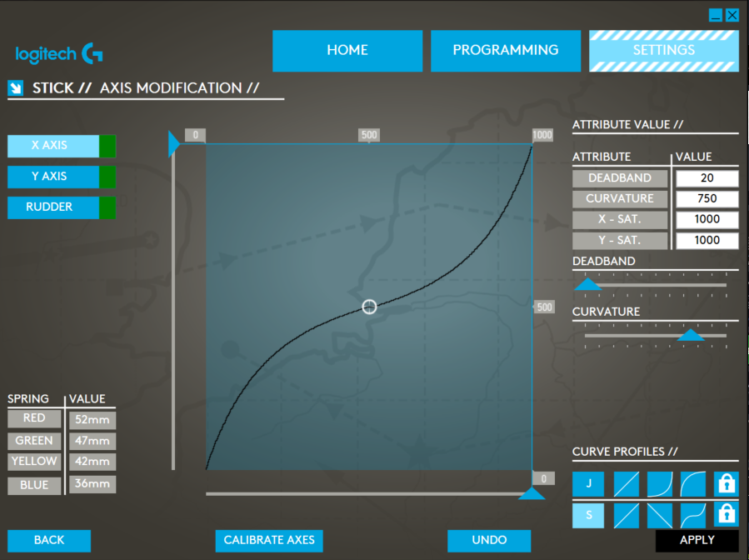Open the PROGRAMMING tab
Viewport: 749px width, 560px height.
tap(506, 51)
